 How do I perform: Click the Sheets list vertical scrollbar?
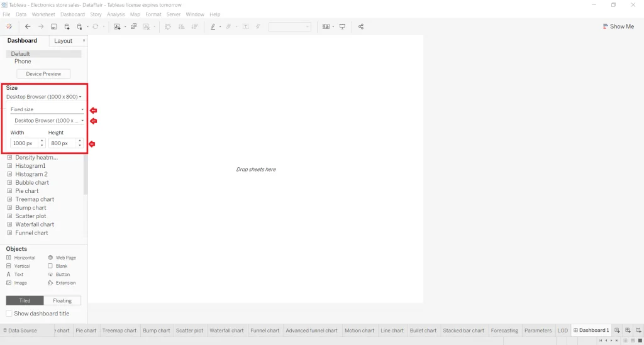click(86, 174)
